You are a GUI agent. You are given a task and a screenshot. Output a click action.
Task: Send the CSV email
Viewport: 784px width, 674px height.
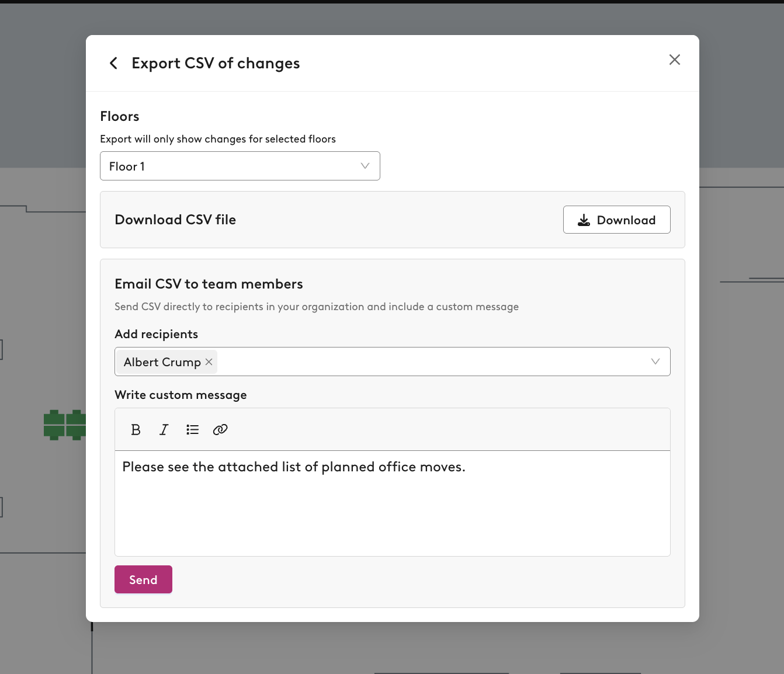pos(143,579)
